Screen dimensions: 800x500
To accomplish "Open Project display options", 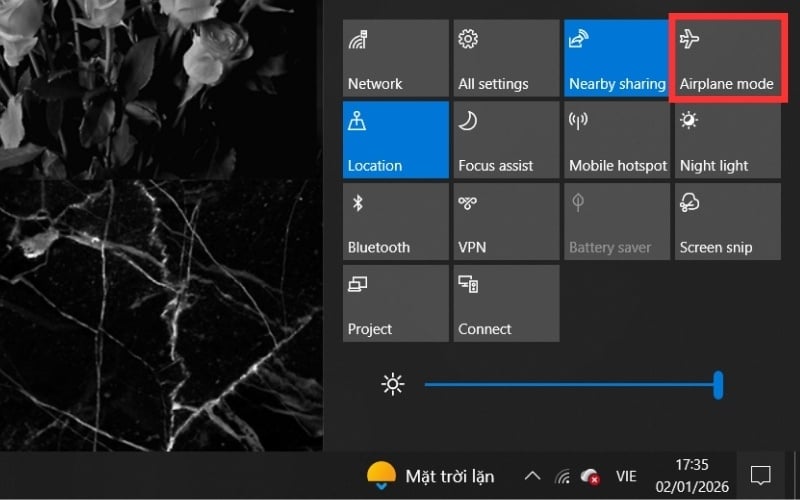I will pyautogui.click(x=395, y=304).
